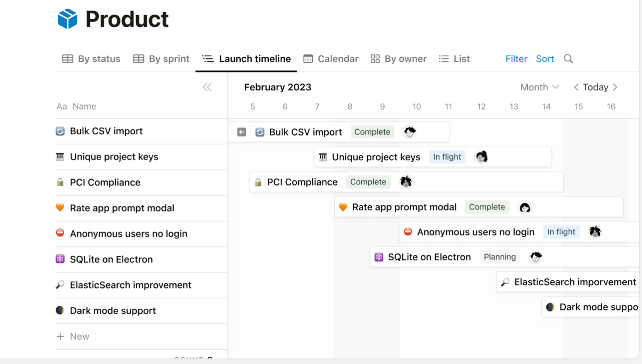Click the orange heart icon in Rate app row
This screenshot has height=364, width=642.
[60, 208]
